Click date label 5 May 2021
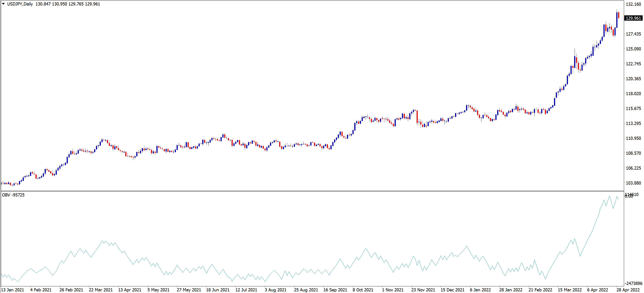The height and width of the screenshot is (293, 644). [158, 290]
